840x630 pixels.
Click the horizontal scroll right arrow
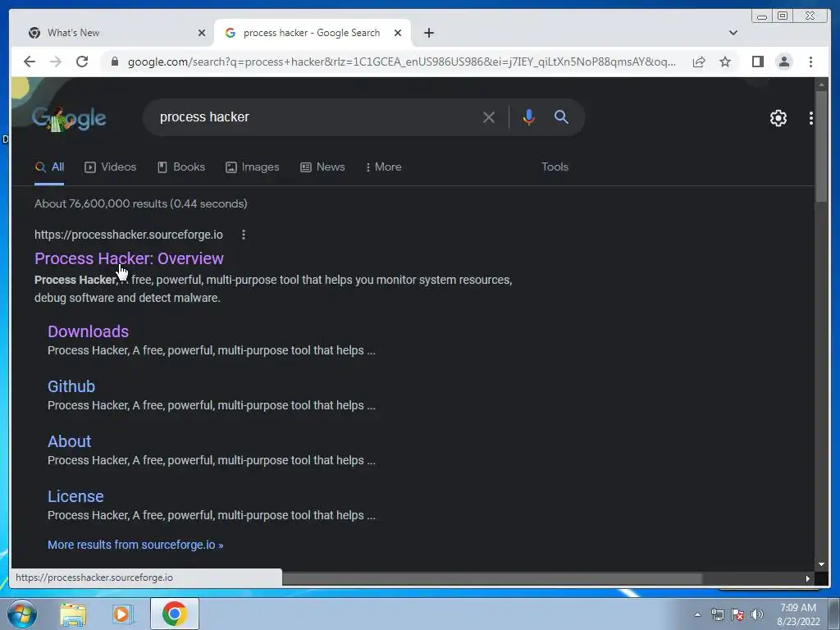[x=808, y=578]
